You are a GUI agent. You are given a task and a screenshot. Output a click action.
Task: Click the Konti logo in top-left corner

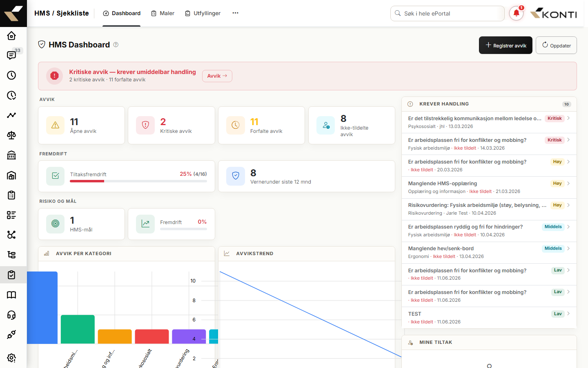pos(13,13)
